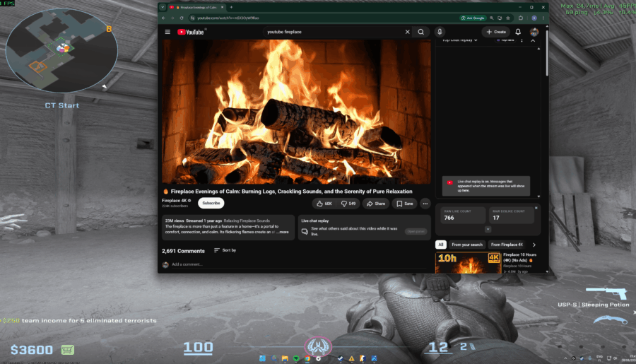The height and width of the screenshot is (364, 636).
Task: Open the three-dot more actions under video
Action: coord(425,204)
